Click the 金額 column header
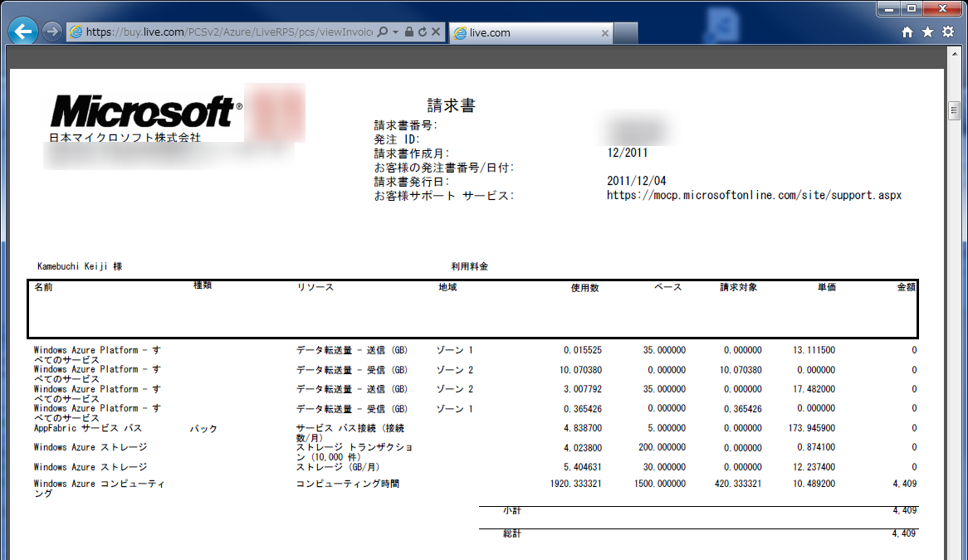 [907, 287]
